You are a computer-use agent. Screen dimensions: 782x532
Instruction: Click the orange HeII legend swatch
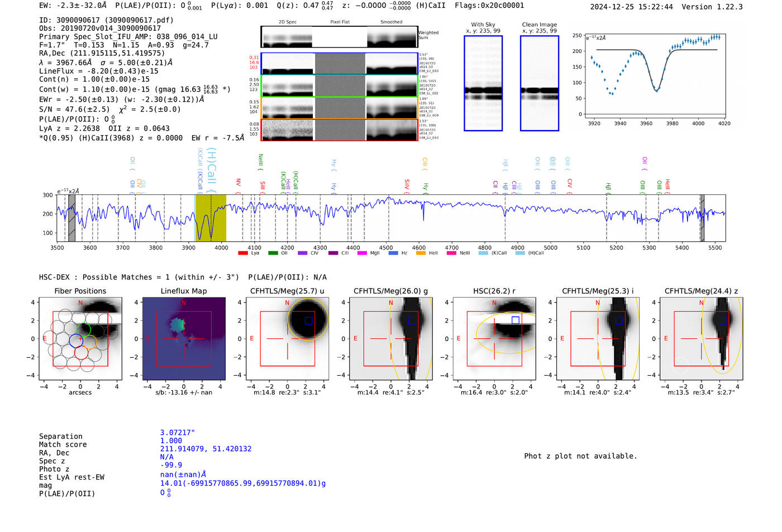click(x=421, y=253)
